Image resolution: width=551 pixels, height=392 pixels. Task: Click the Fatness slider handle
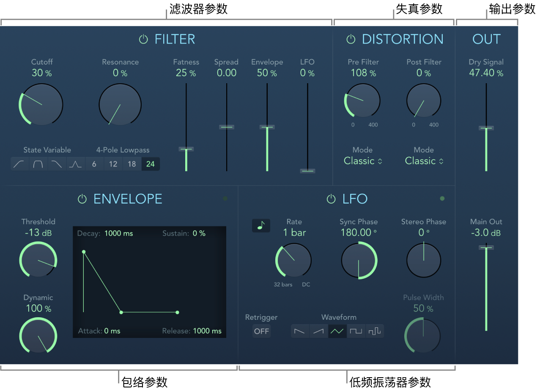(186, 149)
